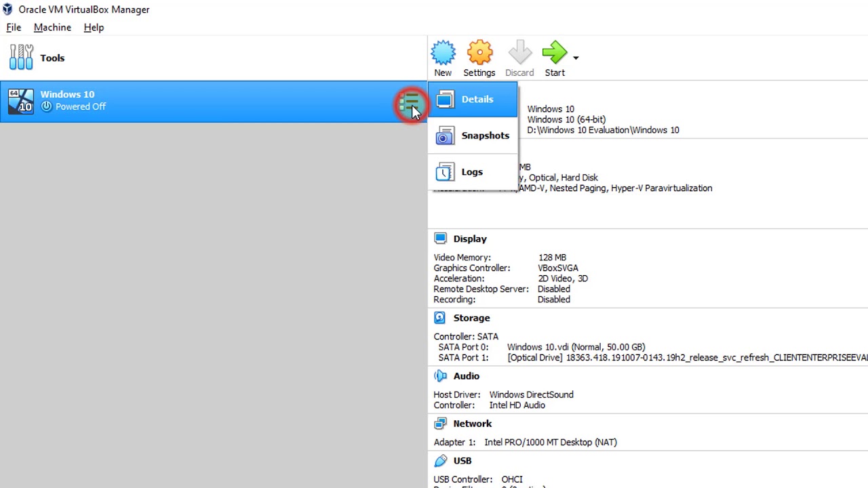Toggle the Windows 10 machine tools menu button

410,104
